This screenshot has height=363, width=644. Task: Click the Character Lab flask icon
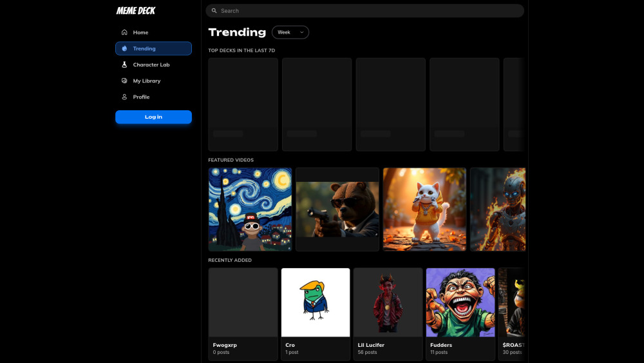click(x=124, y=64)
